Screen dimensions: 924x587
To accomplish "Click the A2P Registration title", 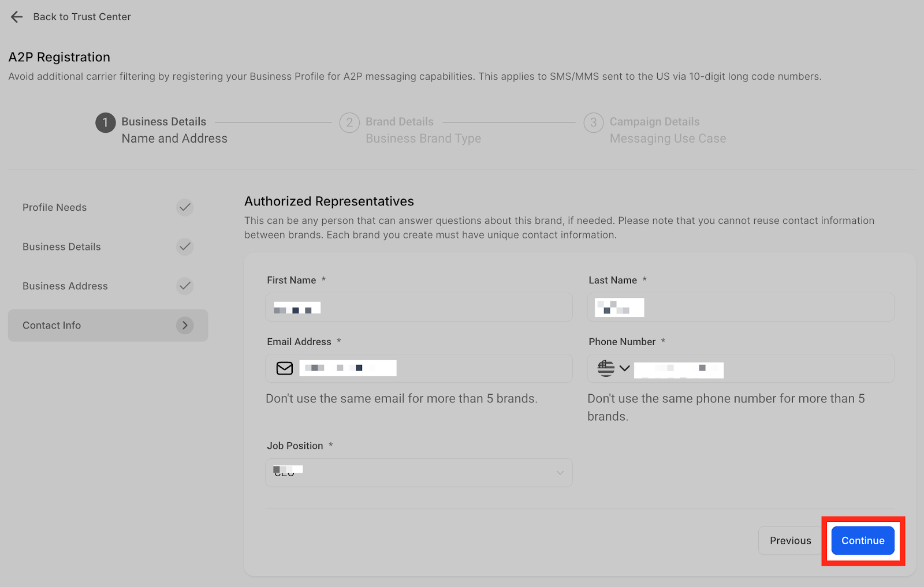I will 59,57.
